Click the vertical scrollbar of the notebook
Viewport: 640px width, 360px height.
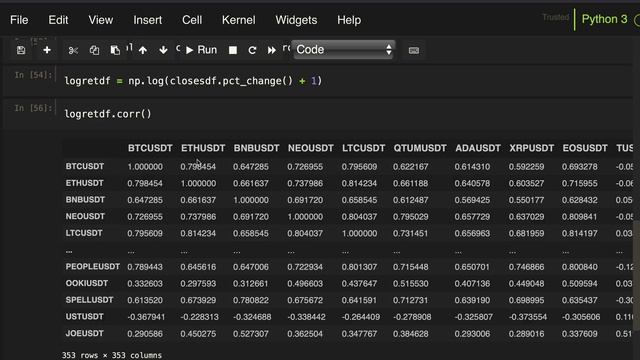[x=636, y=276]
